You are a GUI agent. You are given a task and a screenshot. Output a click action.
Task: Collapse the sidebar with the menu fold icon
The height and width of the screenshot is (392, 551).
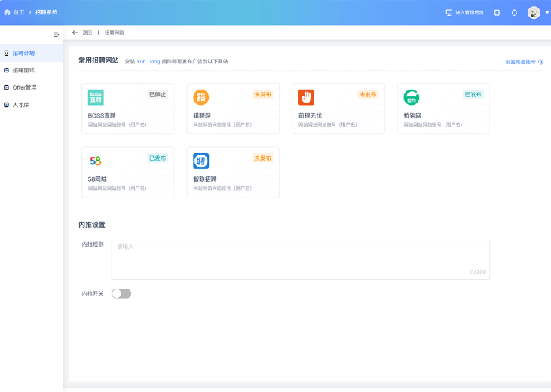point(57,35)
